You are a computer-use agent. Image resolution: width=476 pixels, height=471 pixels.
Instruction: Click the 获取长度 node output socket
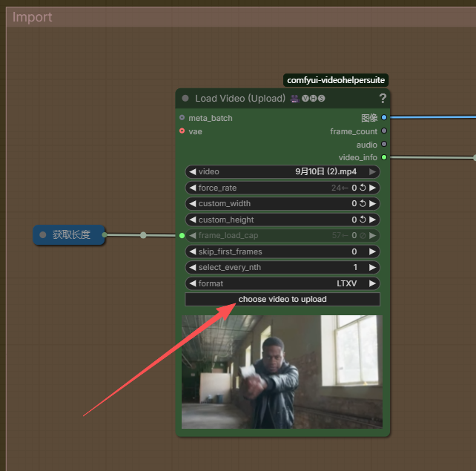pos(105,234)
